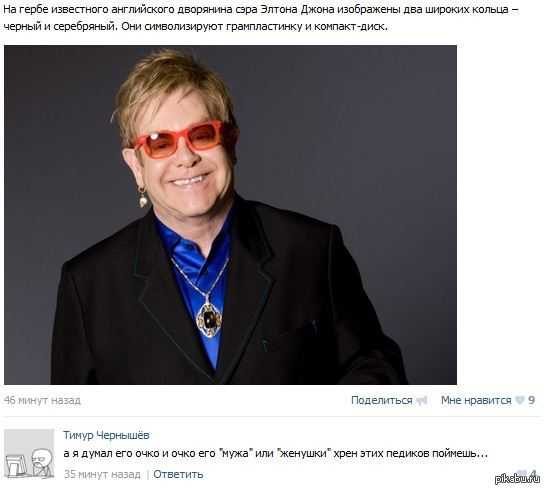Click the pendant necklace in the photo
545x490 pixels.
[208, 319]
